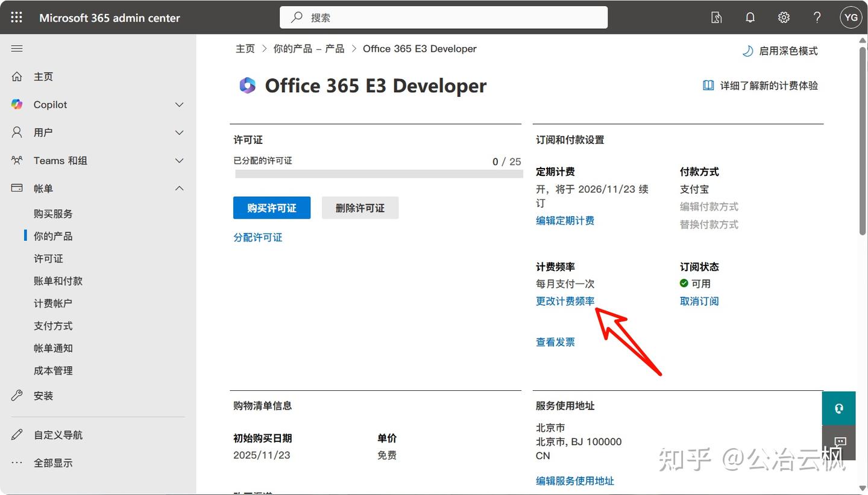Image resolution: width=868 pixels, height=495 pixels.
Task: Click the 删除许可证 button
Action: tap(360, 208)
